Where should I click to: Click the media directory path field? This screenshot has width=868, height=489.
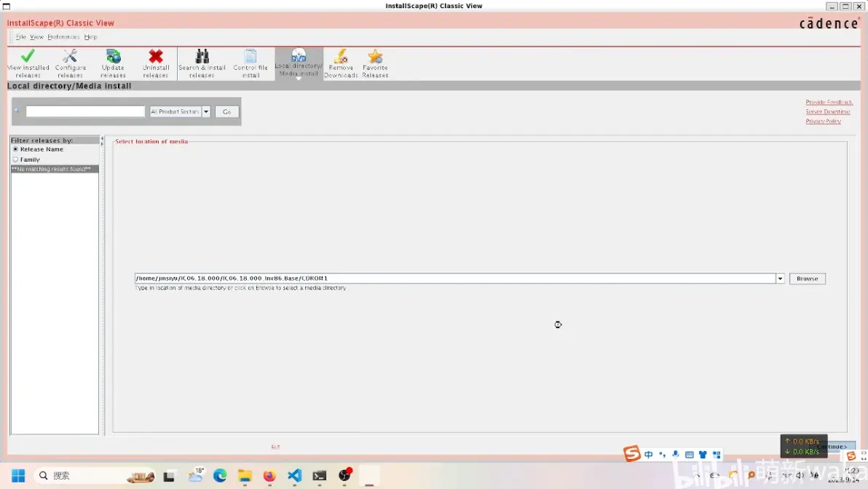click(x=455, y=278)
